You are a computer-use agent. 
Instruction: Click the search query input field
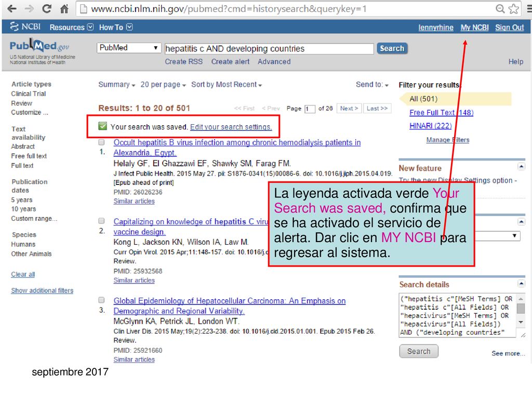pos(269,48)
